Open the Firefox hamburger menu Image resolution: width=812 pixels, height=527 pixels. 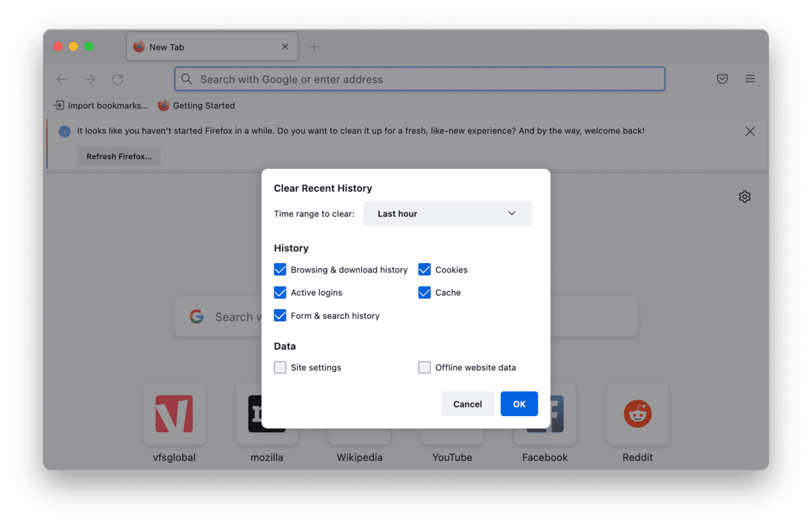[x=750, y=79]
